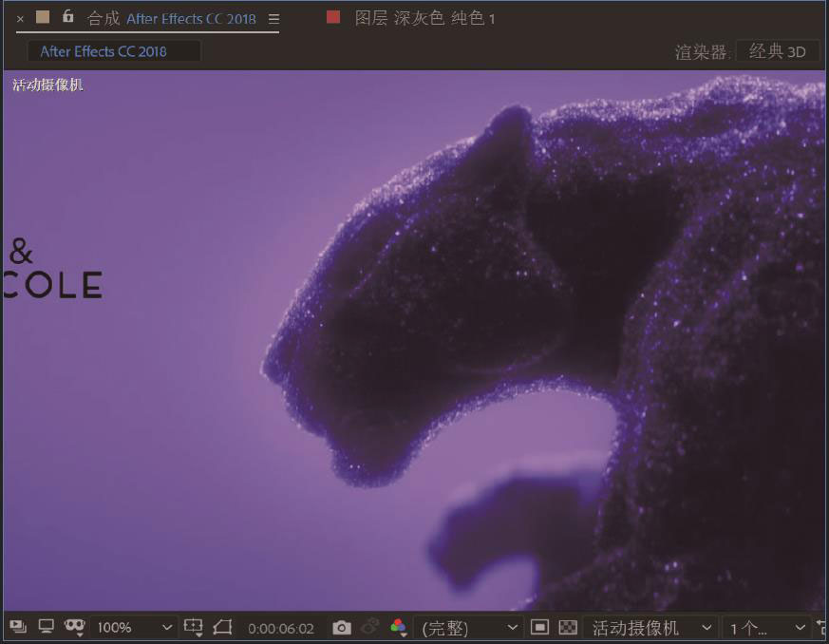The image size is (829, 644).
Task: Click the 活动摄像机 label in the viewer
Action: pos(47,85)
